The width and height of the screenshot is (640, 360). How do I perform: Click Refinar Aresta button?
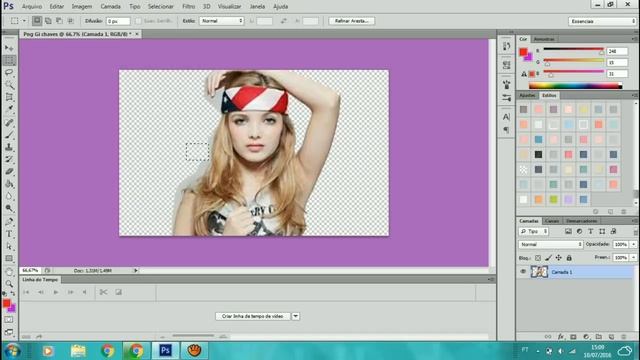[351, 21]
